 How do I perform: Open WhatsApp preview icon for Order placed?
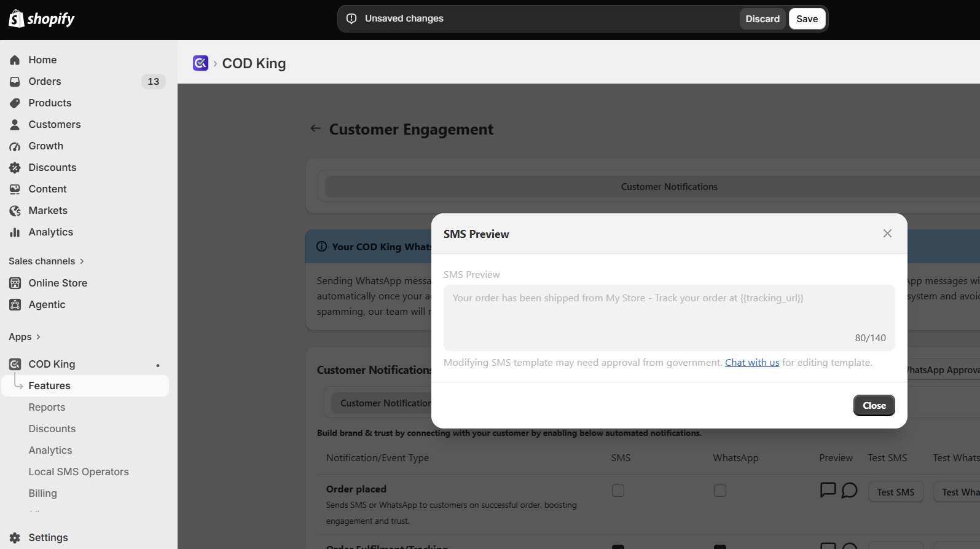(x=849, y=490)
